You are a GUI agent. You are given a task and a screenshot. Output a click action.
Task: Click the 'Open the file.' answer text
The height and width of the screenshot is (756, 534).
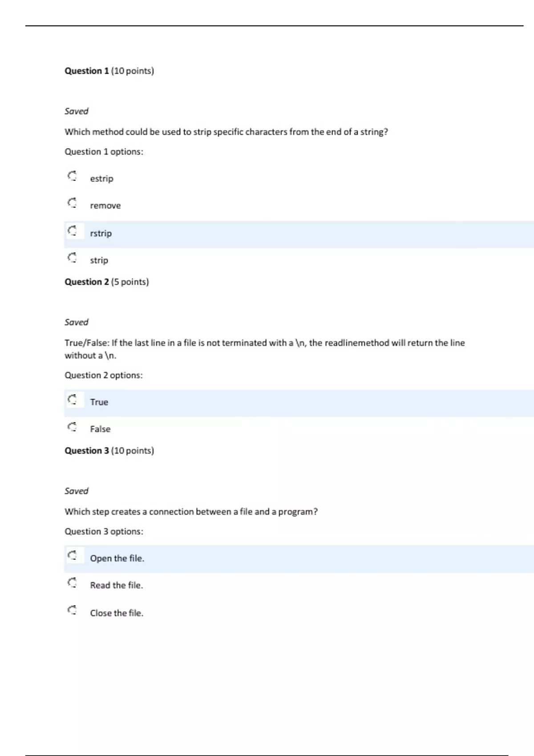click(117, 559)
